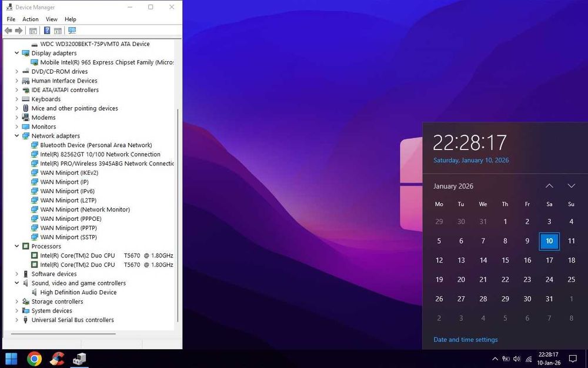Click the Storage controllers icon
The width and height of the screenshot is (588, 368).
25,301
